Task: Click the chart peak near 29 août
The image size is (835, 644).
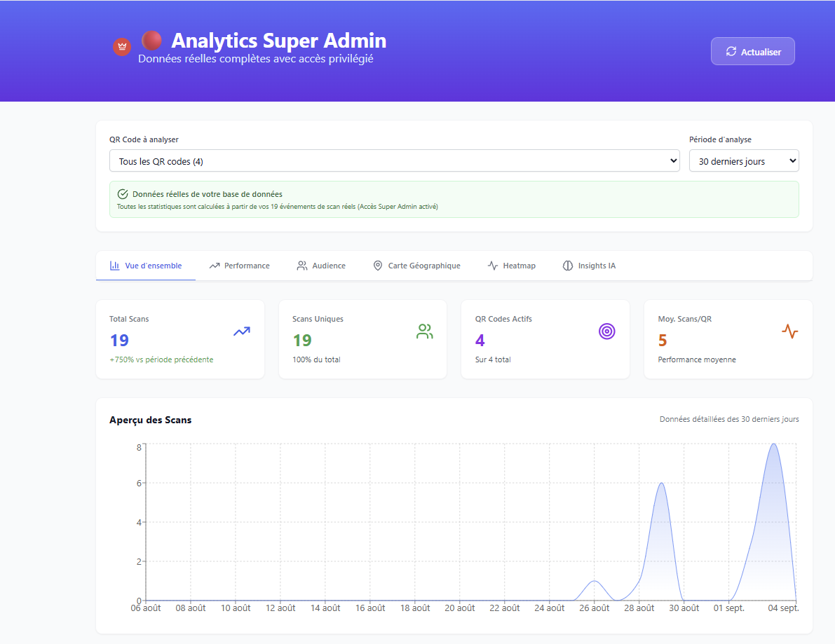Action: coord(660,484)
